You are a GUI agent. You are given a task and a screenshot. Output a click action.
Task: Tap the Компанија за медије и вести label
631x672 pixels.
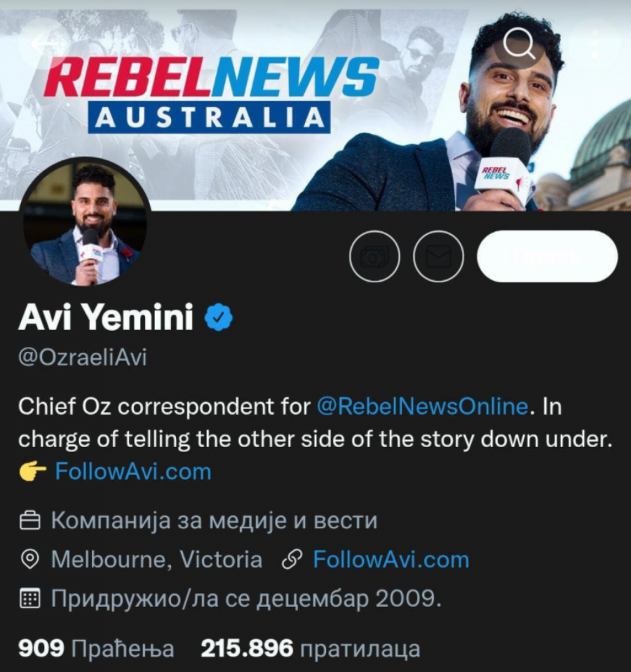(214, 521)
